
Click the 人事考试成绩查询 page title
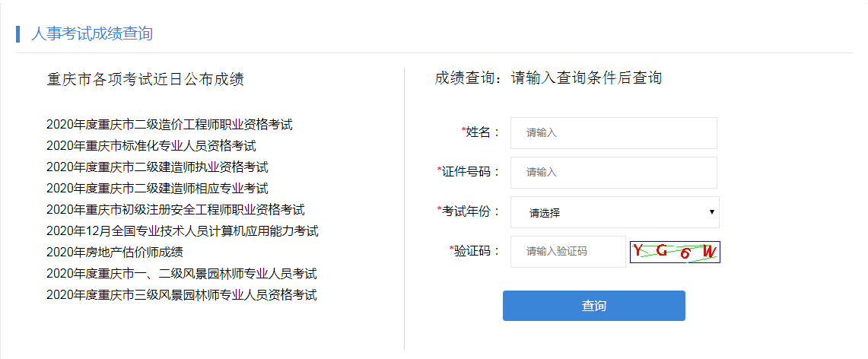tap(91, 33)
